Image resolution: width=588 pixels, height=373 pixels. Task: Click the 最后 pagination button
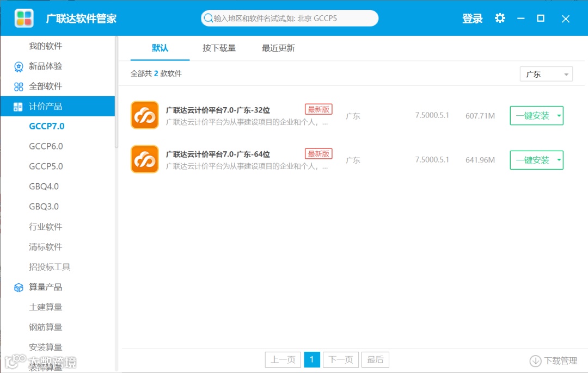[x=375, y=359]
